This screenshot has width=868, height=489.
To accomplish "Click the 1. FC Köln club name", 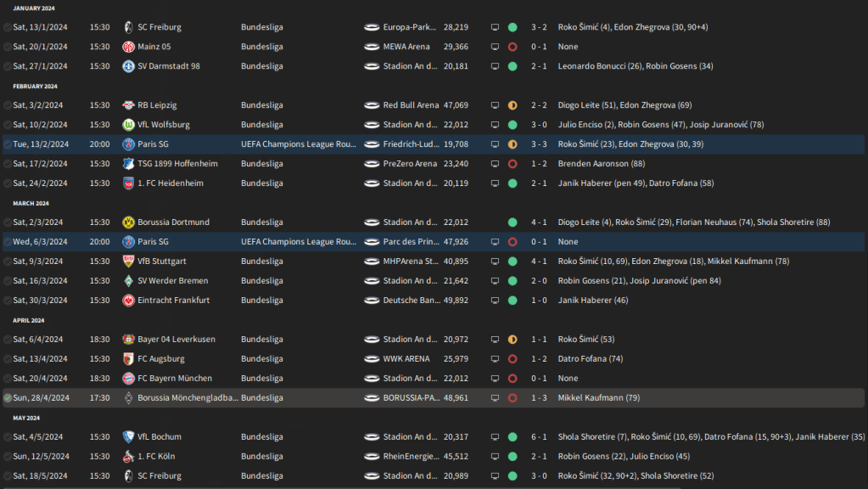I will [156, 457].
